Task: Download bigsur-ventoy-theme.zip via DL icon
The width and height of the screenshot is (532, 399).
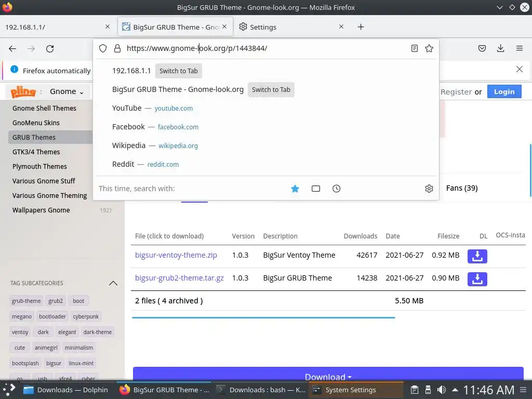Action: pos(477,256)
